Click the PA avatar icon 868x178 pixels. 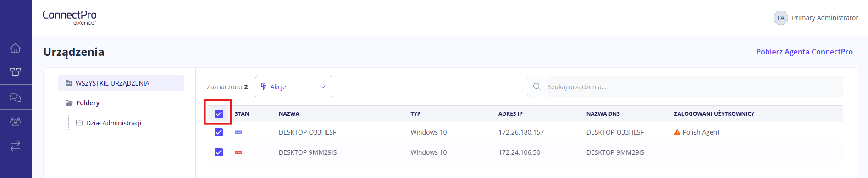pos(780,18)
